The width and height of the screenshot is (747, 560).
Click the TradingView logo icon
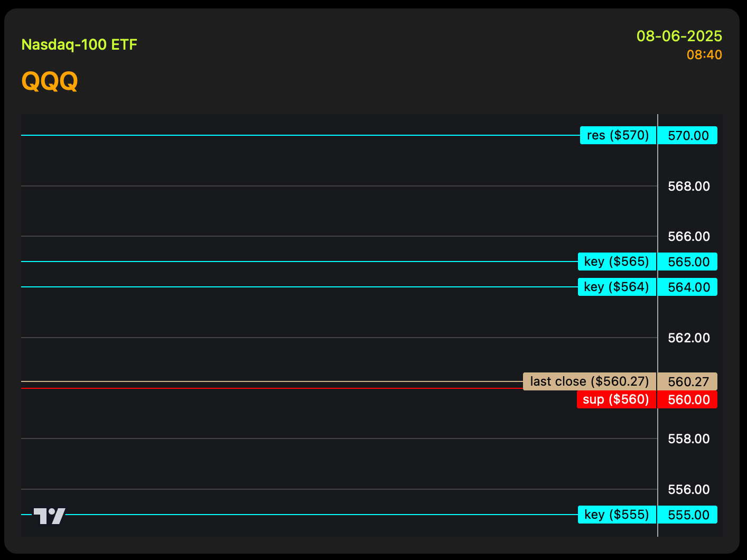(x=50, y=516)
